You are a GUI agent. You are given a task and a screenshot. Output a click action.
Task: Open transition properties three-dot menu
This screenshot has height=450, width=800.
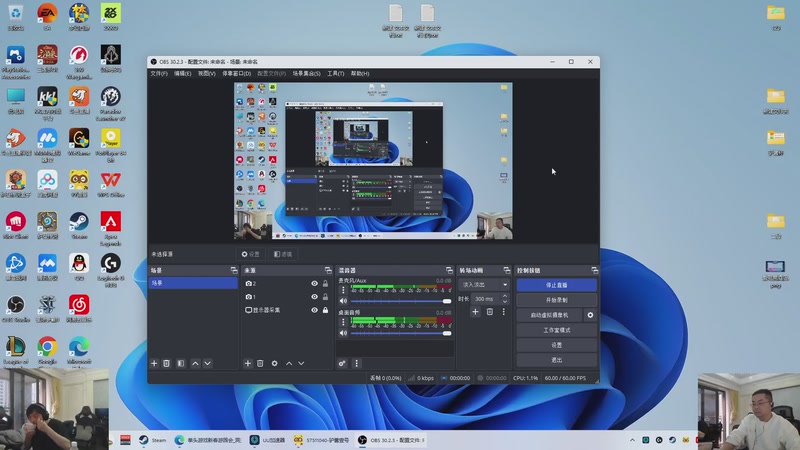(504, 311)
